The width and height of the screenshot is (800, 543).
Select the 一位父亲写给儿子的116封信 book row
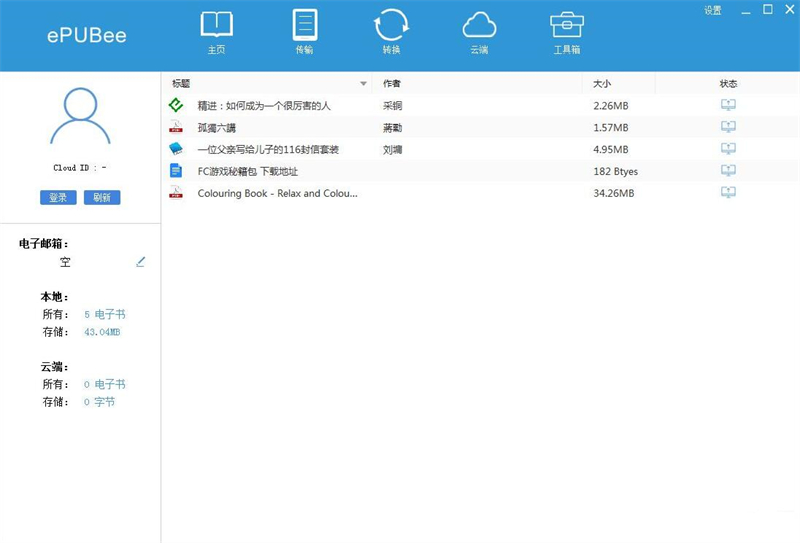click(268, 149)
